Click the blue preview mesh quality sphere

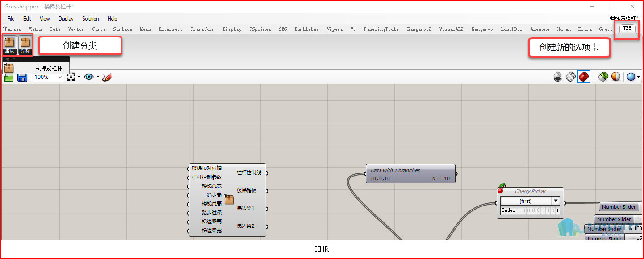pos(631,77)
